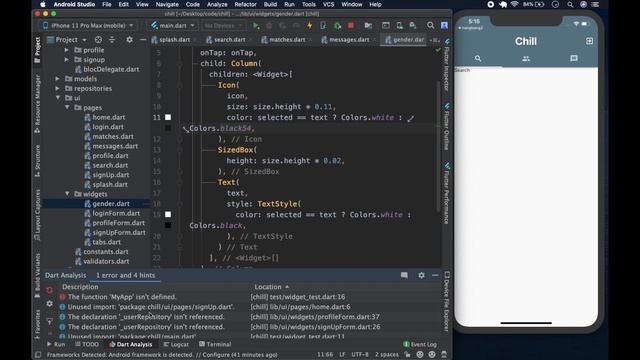This screenshot has width=640, height=360.
Task: Sort by Location column header
Action: click(272, 287)
